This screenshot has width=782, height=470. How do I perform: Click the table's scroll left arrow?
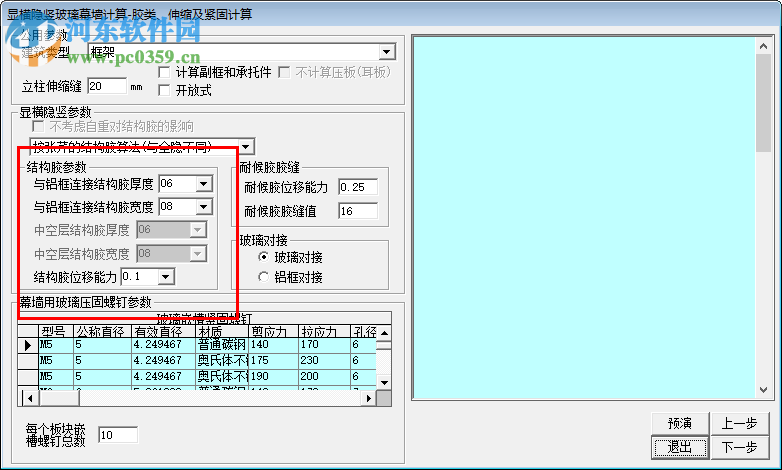click(x=30, y=398)
